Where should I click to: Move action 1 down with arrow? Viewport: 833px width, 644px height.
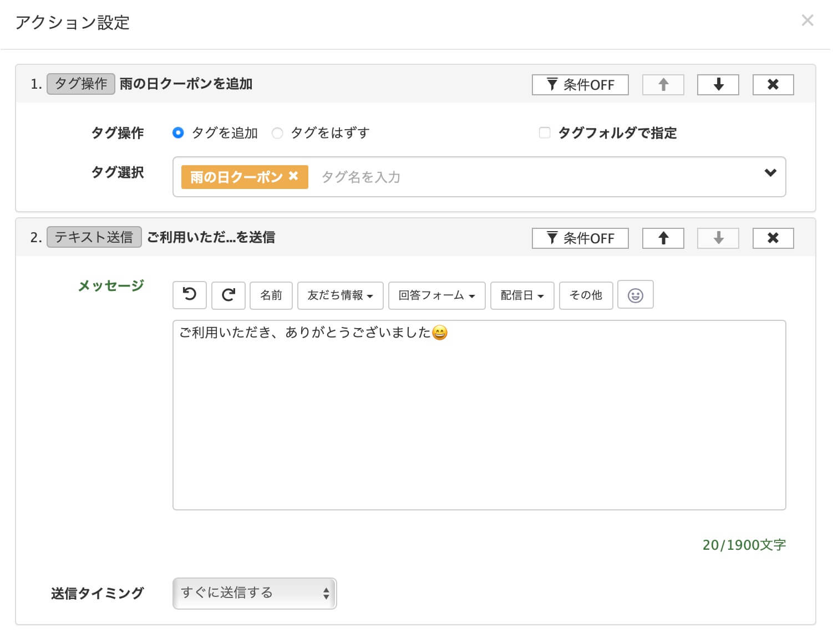pyautogui.click(x=718, y=85)
